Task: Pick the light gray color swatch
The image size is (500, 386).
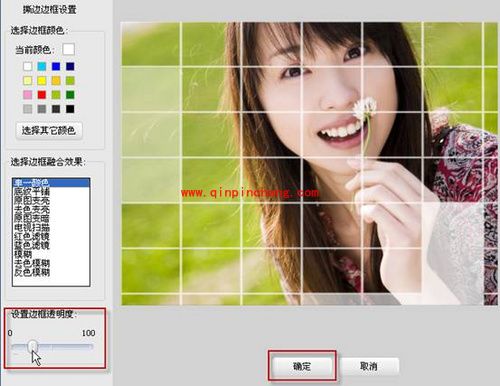Action: tap(28, 109)
